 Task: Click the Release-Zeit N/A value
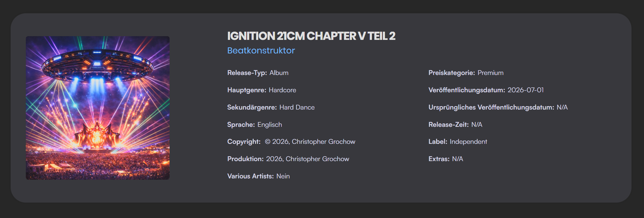coord(477,125)
